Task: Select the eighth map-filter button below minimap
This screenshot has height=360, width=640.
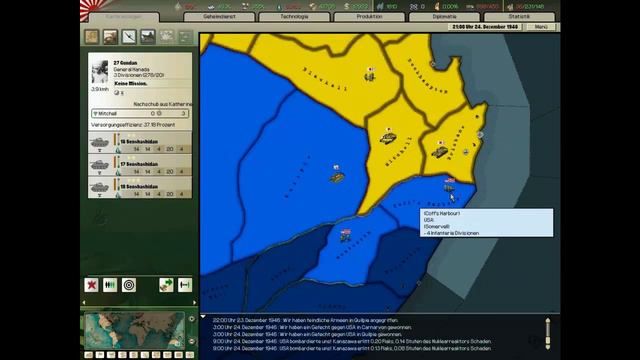Action: [167, 355]
